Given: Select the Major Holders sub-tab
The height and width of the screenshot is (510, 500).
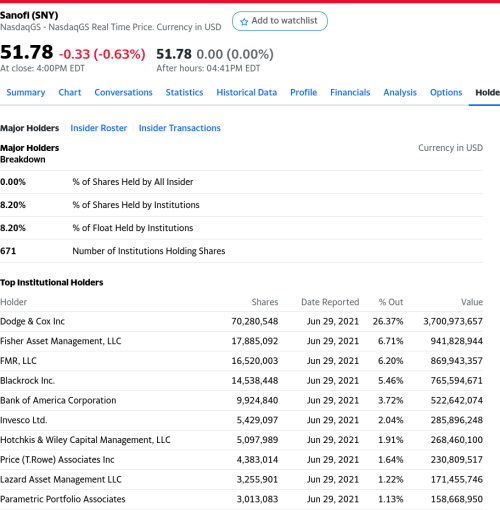Looking at the screenshot, I should click(29, 128).
